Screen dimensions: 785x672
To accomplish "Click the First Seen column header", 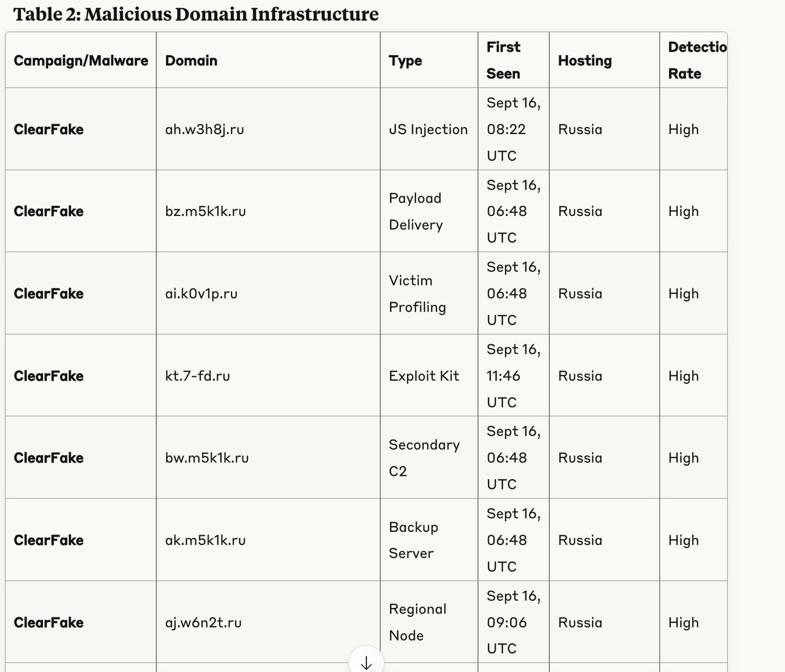I will tap(504, 60).
